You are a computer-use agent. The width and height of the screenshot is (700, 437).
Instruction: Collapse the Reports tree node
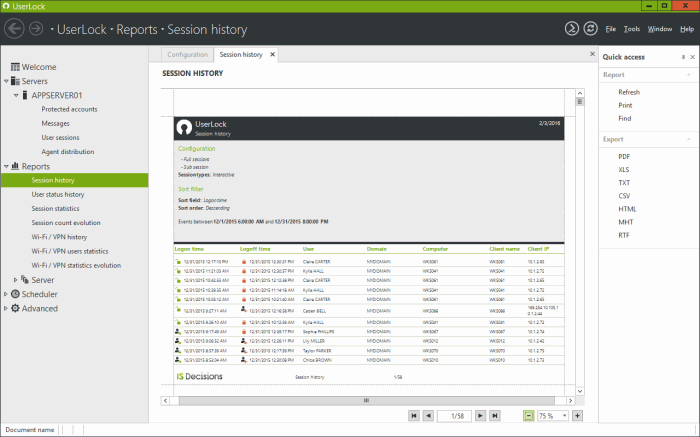pos(6,166)
